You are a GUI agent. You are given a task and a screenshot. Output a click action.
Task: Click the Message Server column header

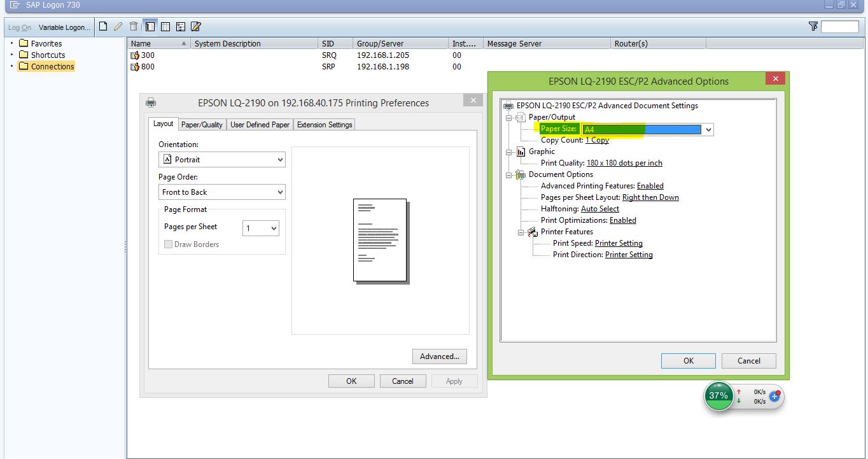(x=547, y=43)
